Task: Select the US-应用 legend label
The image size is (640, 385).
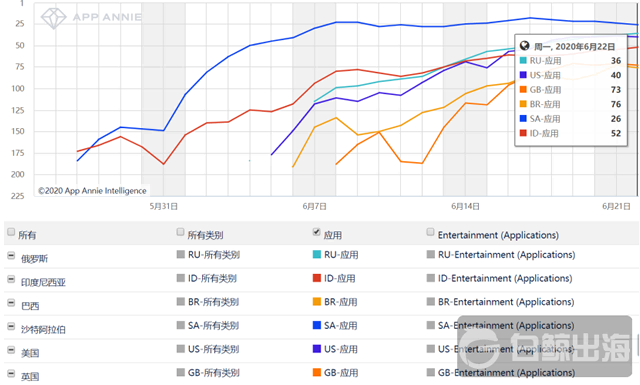Action: (341, 349)
